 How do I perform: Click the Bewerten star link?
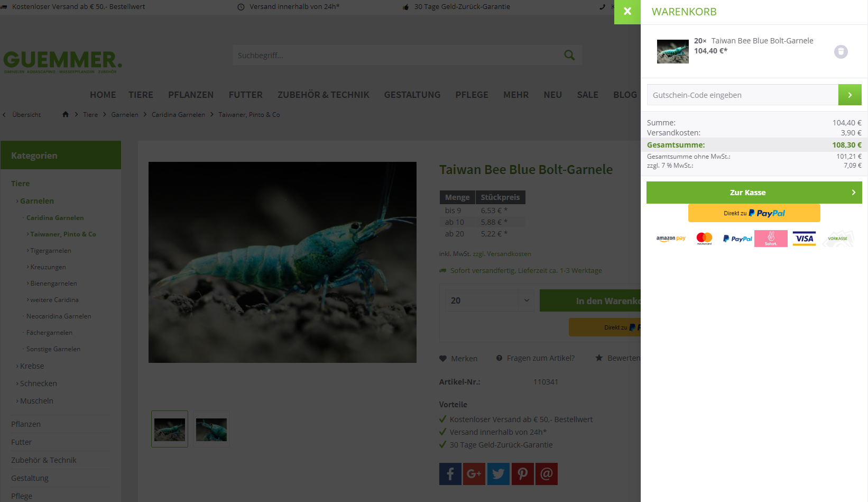pos(617,358)
